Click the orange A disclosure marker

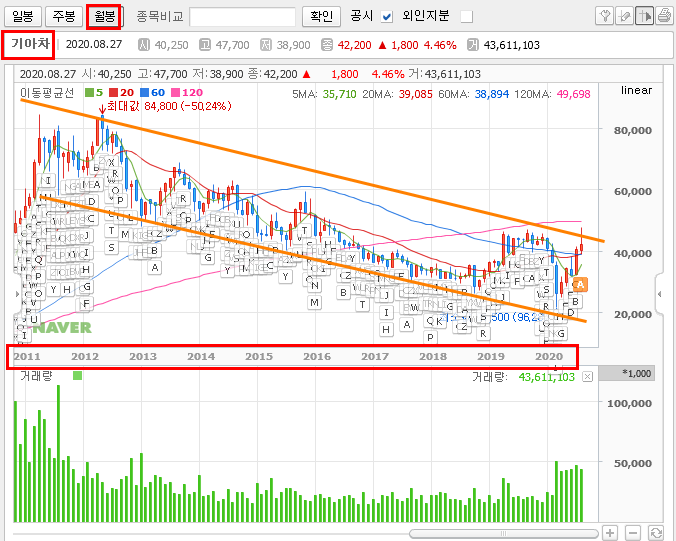click(x=580, y=284)
